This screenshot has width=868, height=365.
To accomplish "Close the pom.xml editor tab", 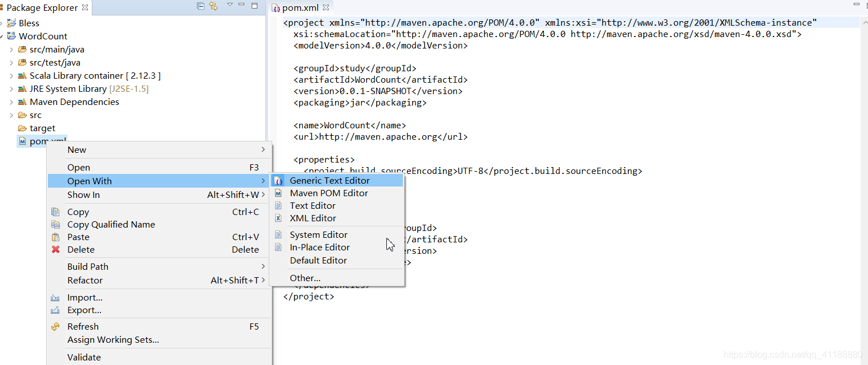I will click(x=326, y=8).
